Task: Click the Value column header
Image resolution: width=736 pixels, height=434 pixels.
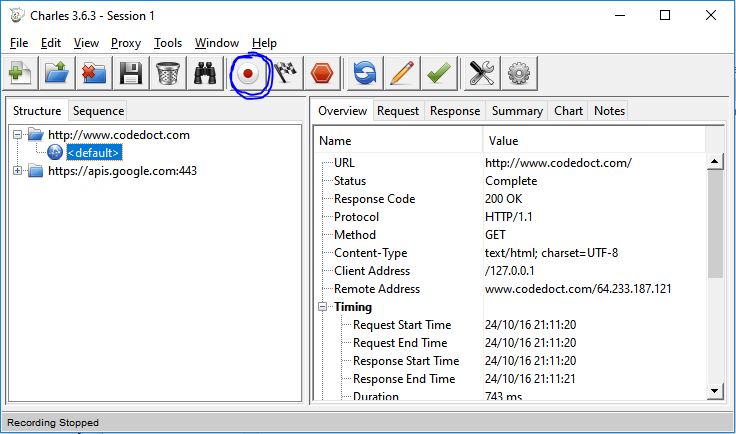Action: (594, 141)
